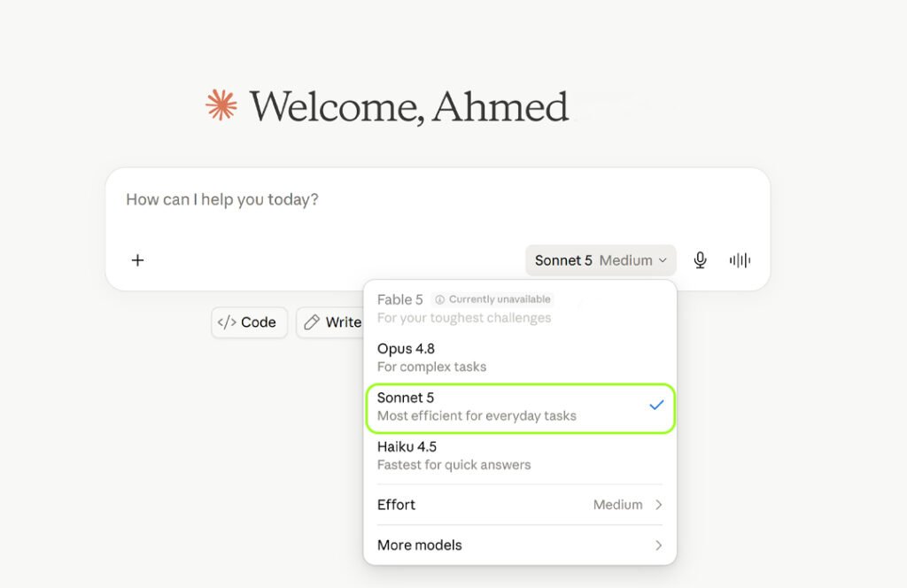Image resolution: width=907 pixels, height=588 pixels.
Task: Collapse the Sonnet 5 Medium model dropdown
Action: click(x=601, y=260)
